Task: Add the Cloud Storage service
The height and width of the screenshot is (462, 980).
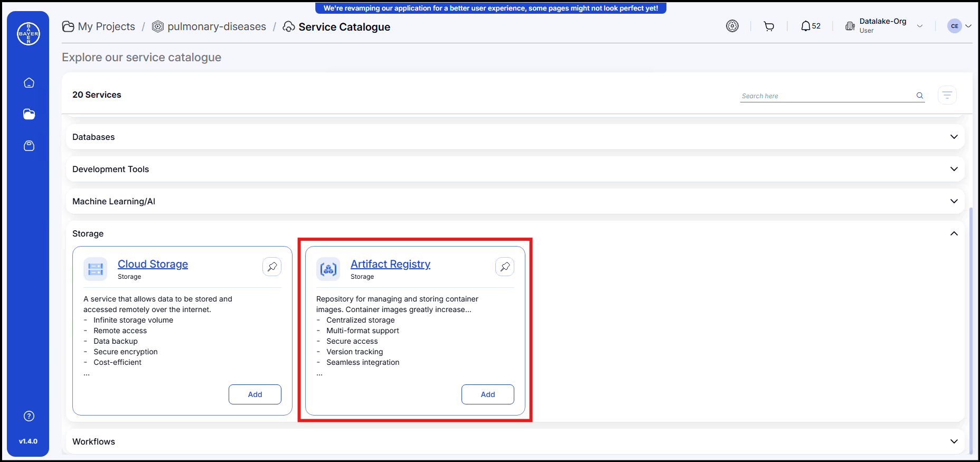Action: pos(255,394)
